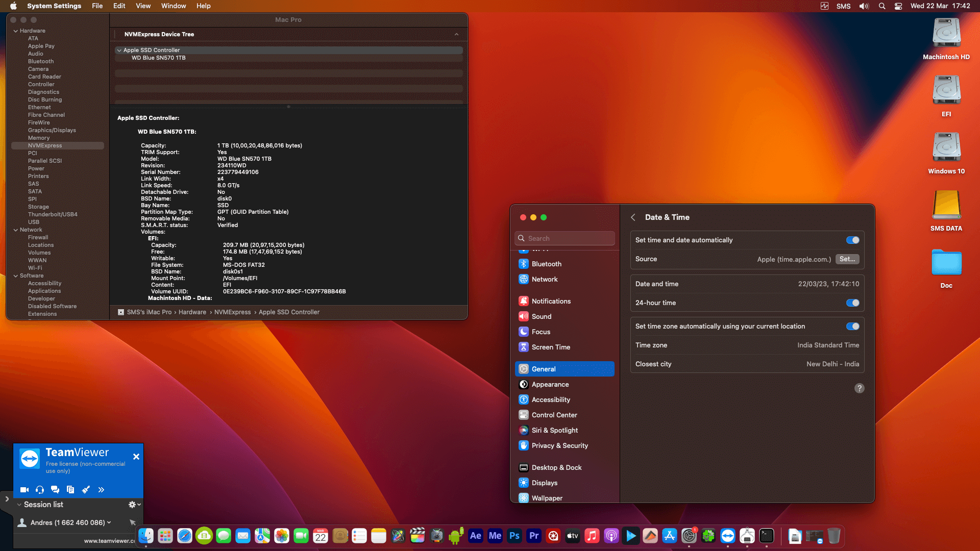Select the Windows 10 desktop drive

tap(946, 147)
